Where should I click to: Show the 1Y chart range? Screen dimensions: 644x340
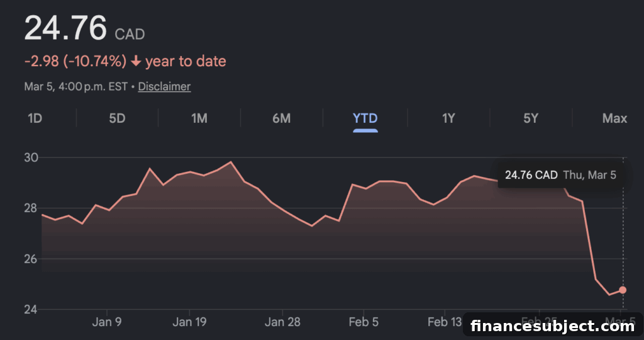(x=448, y=118)
